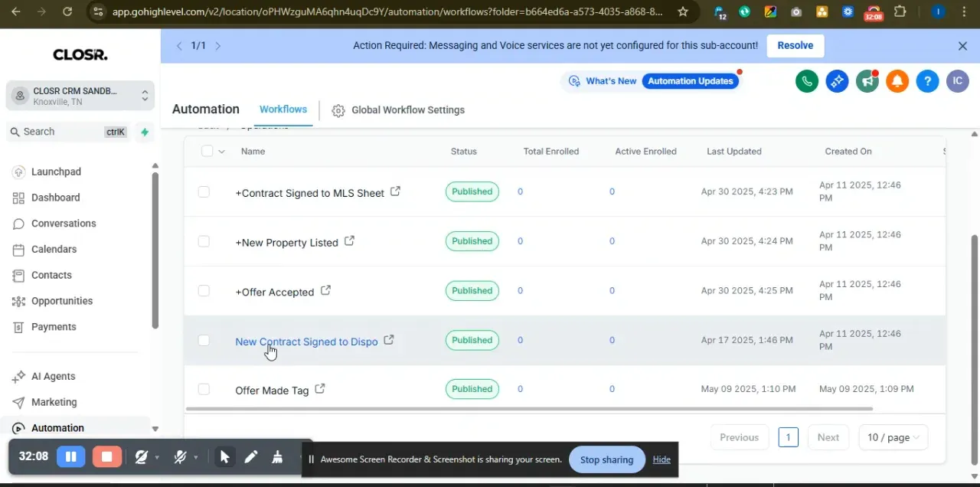Open Contacts in the sidebar

click(51, 275)
